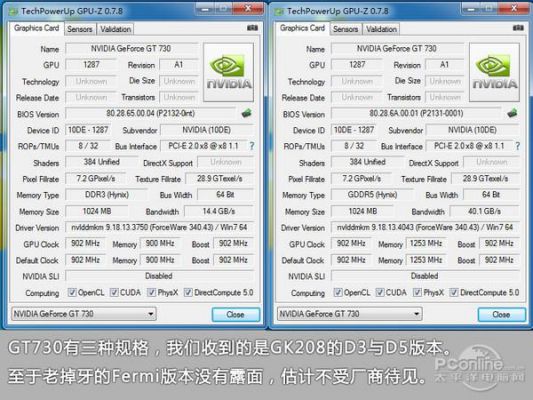The image size is (533, 400).
Task: Minimize the right GPU-Z window
Action: click(471, 9)
